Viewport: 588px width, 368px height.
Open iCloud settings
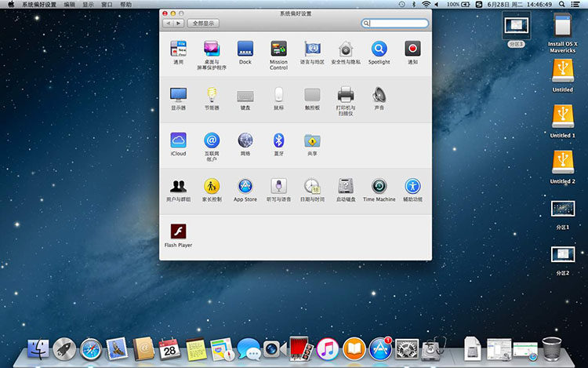point(178,144)
